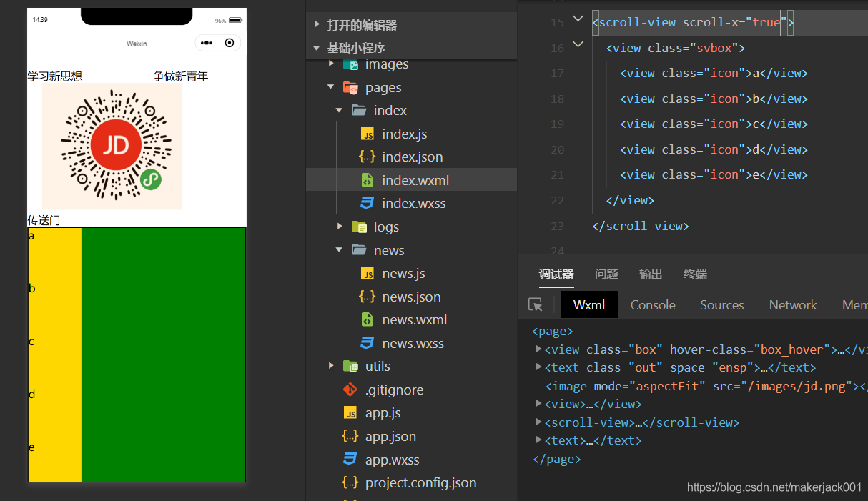The width and height of the screenshot is (868, 501).
Task: Click the WXSS icon beside index.wxss
Action: click(368, 204)
